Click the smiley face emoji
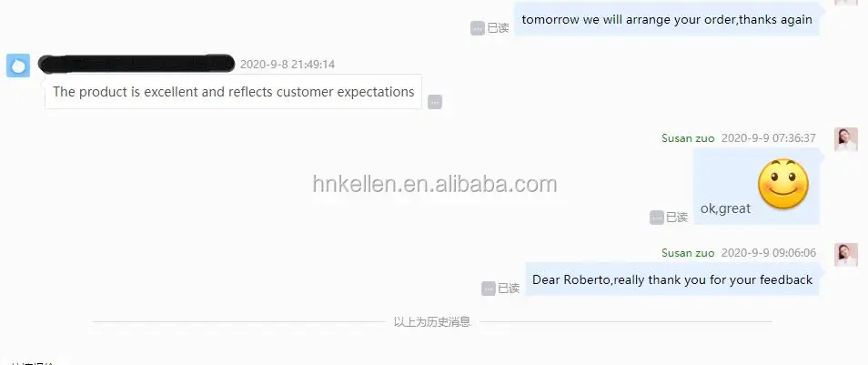The width and height of the screenshot is (868, 365). [x=783, y=184]
